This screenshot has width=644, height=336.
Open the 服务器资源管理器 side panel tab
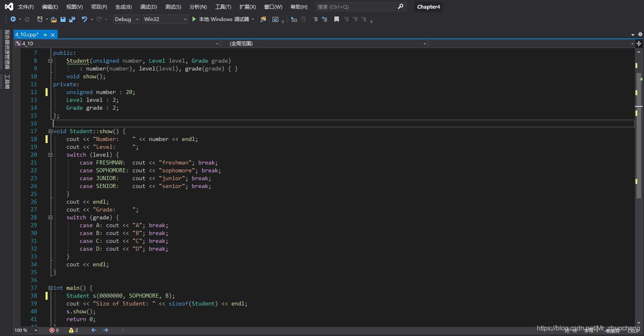coord(7,49)
